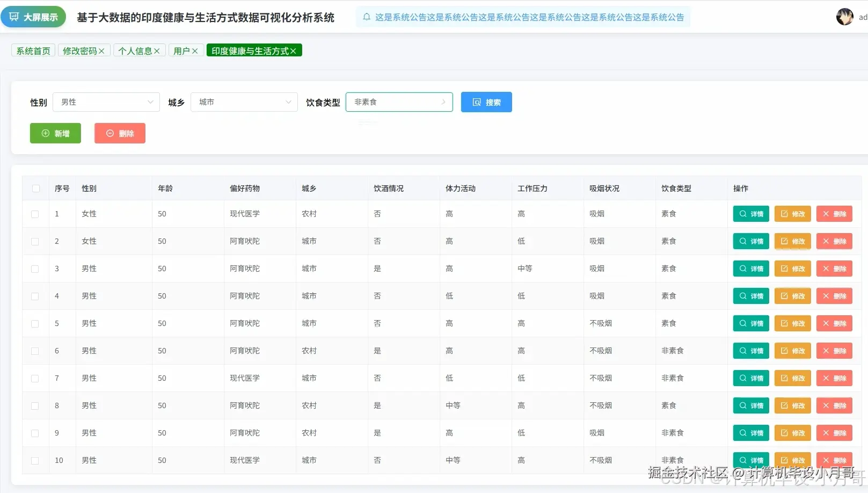This screenshot has height=493, width=868.
Task: Switch to the 个人信息 tab
Action: [x=135, y=50]
